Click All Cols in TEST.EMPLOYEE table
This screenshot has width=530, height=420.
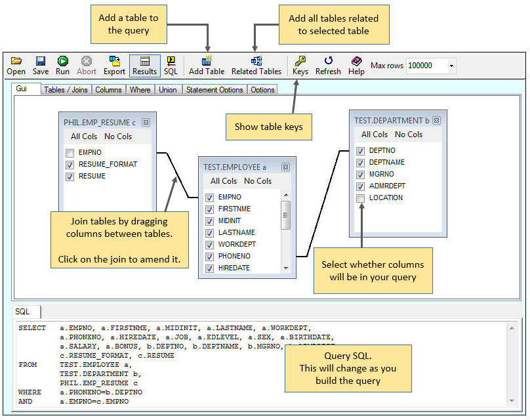[224, 181]
